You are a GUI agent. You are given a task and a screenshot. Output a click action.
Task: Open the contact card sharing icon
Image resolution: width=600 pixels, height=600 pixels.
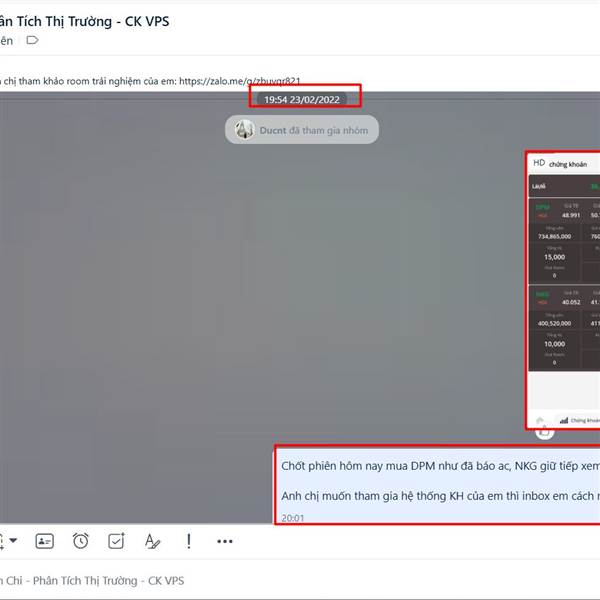tap(44, 541)
